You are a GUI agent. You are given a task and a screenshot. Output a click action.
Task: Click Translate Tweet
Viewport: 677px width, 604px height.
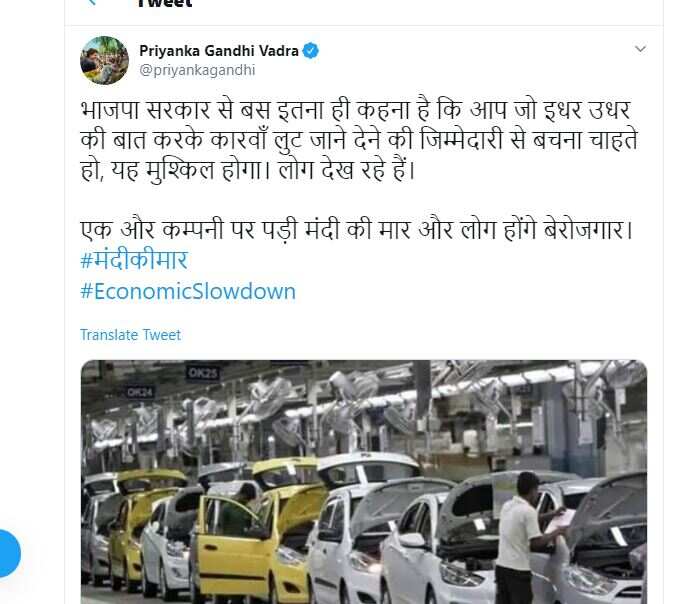[x=130, y=335]
